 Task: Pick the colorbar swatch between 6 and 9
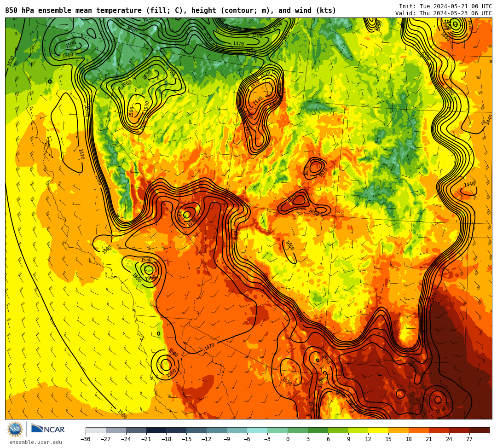338,430
